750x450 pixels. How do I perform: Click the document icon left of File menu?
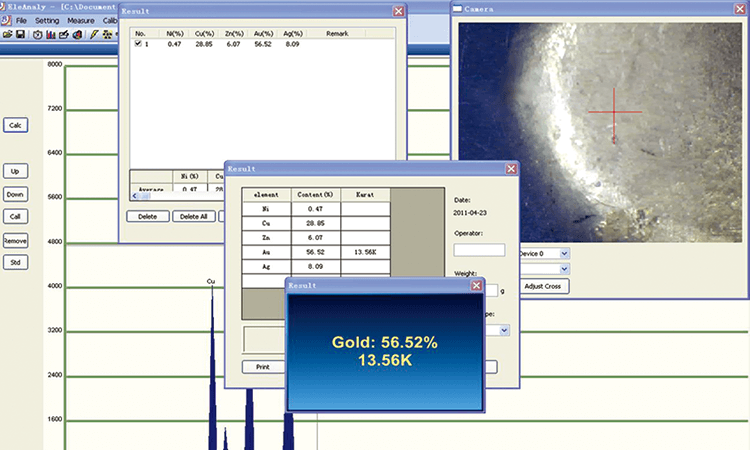coord(6,20)
